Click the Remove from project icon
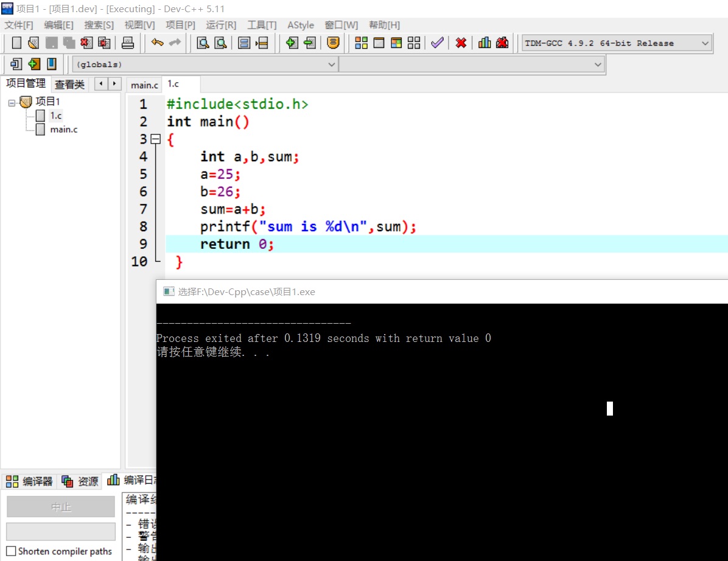Image resolution: width=728 pixels, height=561 pixels. 310,43
